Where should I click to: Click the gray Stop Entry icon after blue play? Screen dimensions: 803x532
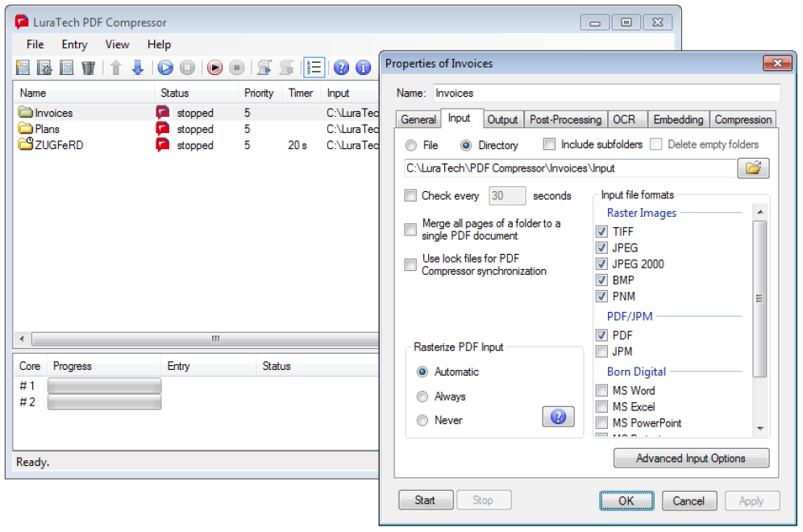pos(187,68)
